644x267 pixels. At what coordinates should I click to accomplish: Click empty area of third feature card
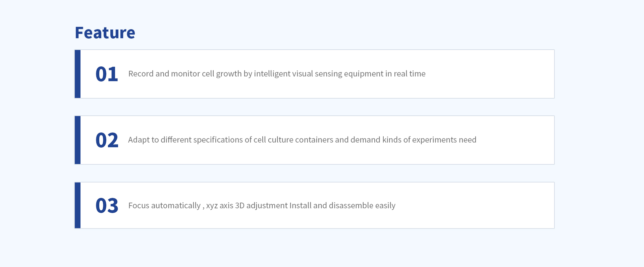(476, 205)
